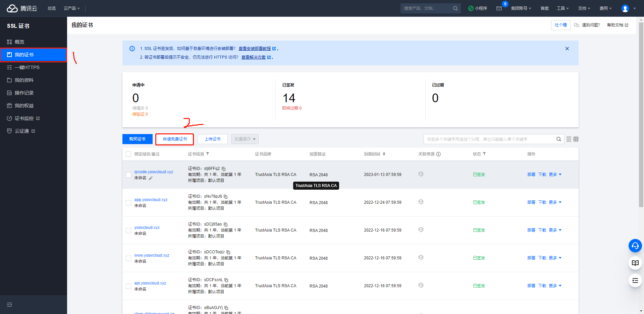Collapse the sidebar using bottom menu icon

(9, 305)
